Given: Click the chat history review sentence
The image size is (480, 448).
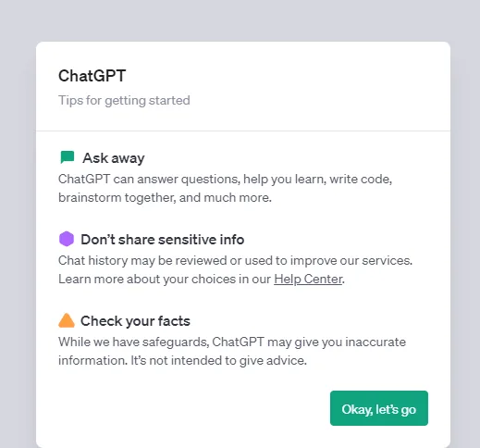Looking at the screenshot, I should click(235, 260).
